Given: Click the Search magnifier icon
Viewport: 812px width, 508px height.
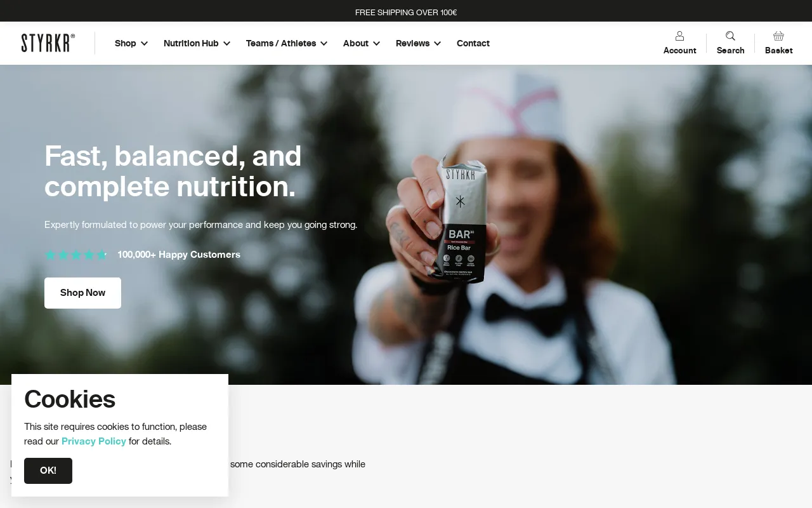Looking at the screenshot, I should pos(730,36).
